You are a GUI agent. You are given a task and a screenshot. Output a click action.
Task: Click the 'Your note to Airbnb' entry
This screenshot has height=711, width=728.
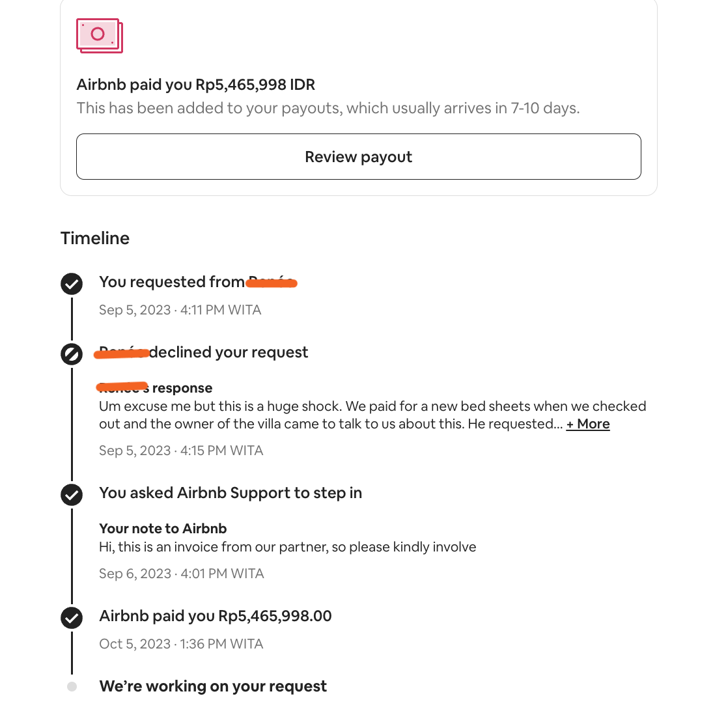point(163,528)
